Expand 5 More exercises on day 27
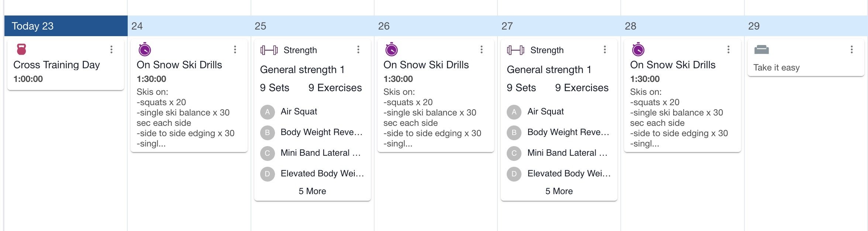Screen dimensions: 868x231 click(x=559, y=191)
